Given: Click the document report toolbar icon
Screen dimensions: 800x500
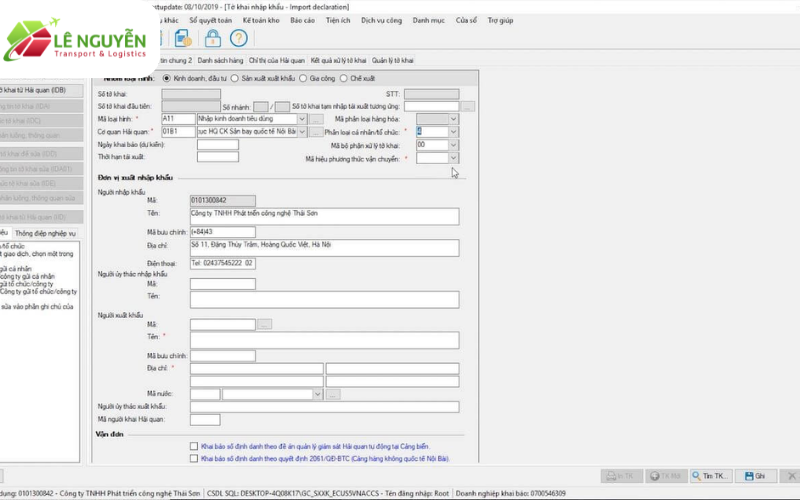Looking at the screenshot, I should click(183, 38).
